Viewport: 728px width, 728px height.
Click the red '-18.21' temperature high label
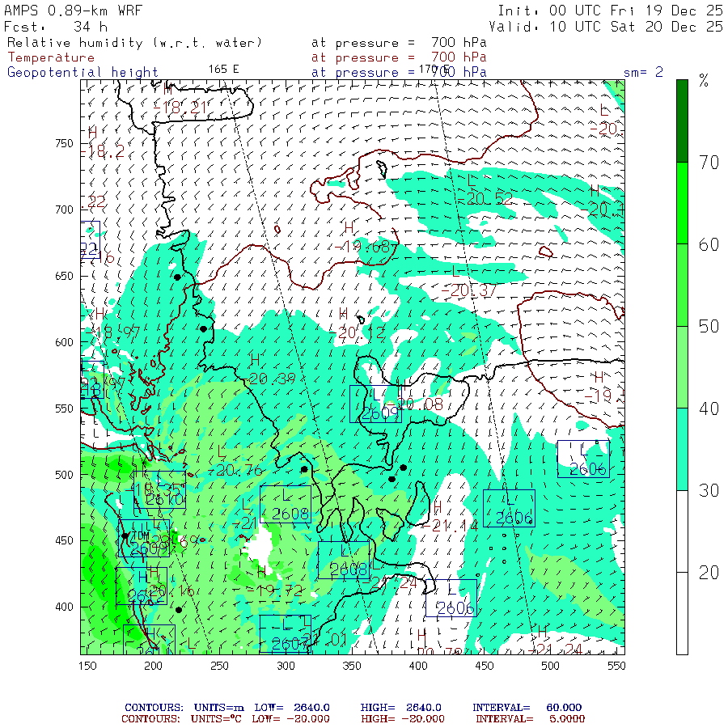coord(180,108)
